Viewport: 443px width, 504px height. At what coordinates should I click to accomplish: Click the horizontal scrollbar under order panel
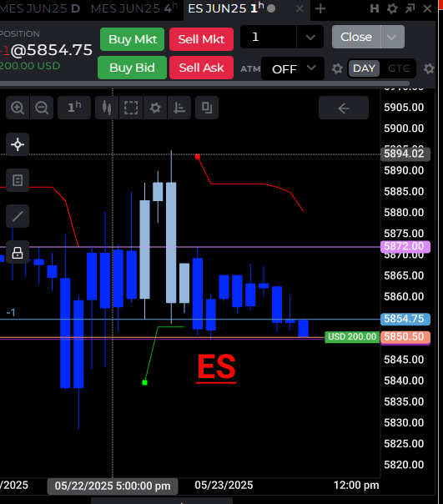(204, 84)
